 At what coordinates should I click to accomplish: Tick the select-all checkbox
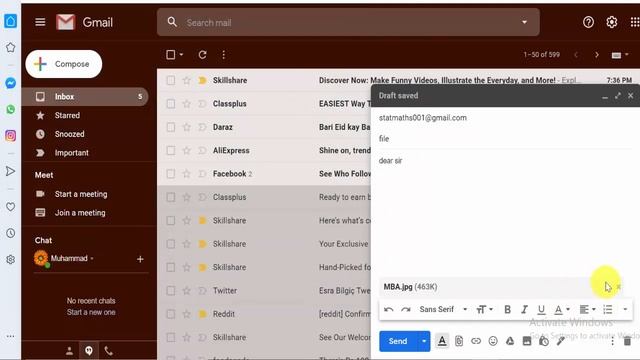coord(171,55)
